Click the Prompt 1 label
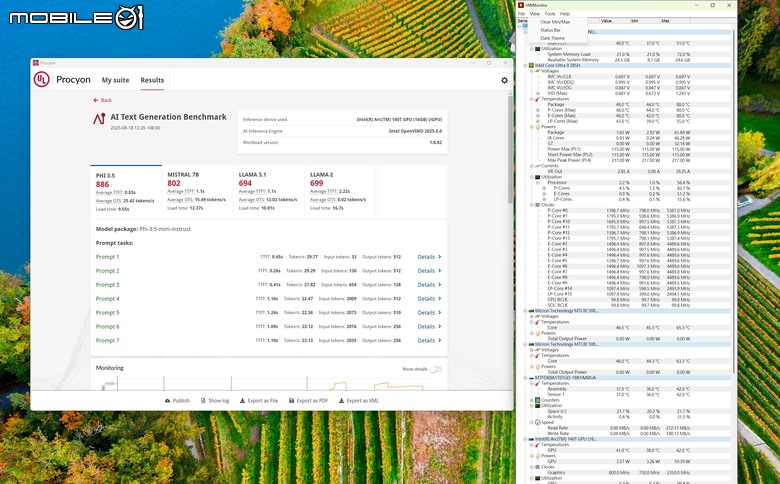 [x=107, y=257]
